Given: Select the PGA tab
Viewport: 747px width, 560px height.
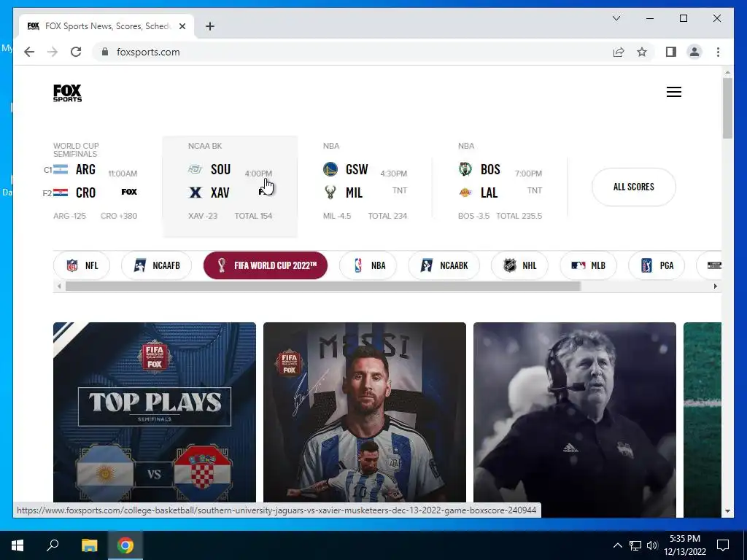Looking at the screenshot, I should click(657, 265).
